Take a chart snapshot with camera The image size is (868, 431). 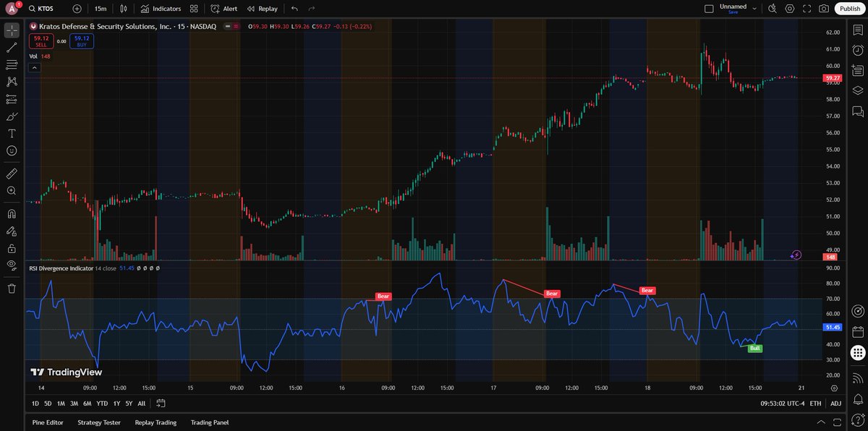[824, 9]
